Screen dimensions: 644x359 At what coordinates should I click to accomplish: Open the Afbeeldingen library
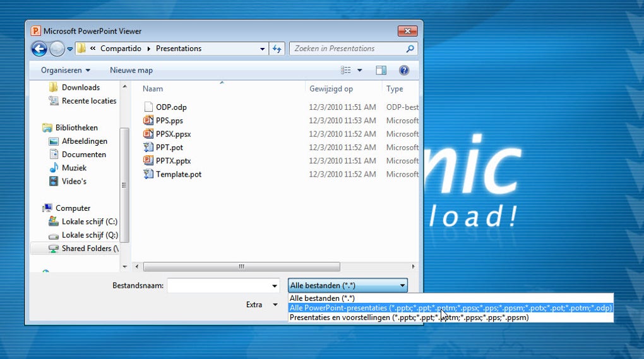click(84, 141)
